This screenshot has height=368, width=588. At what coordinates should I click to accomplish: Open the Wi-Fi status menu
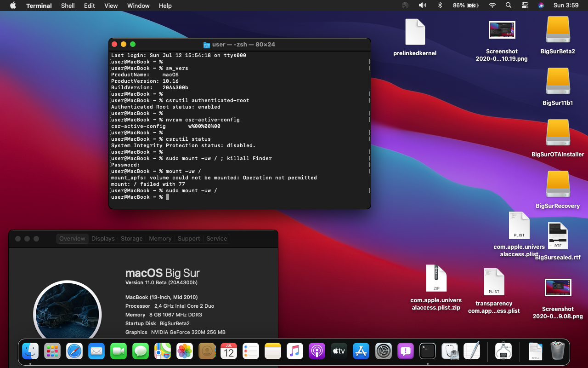pyautogui.click(x=492, y=6)
